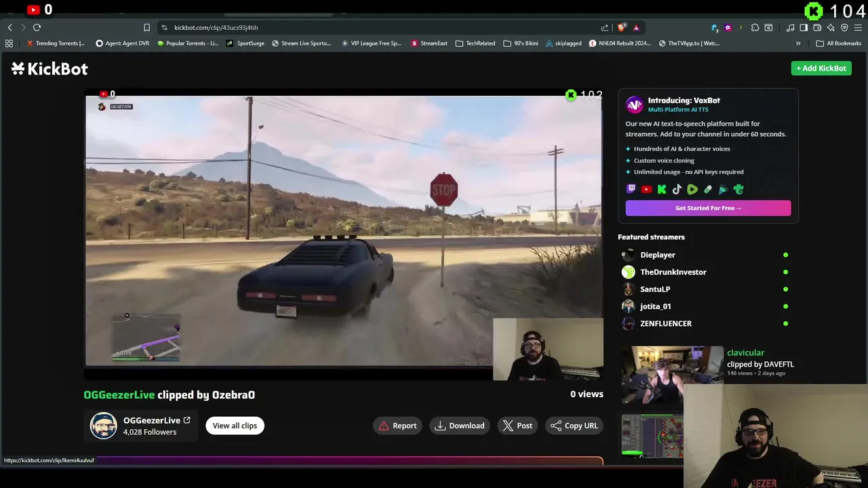
Task: Open the skiplagged bookmark
Action: point(564,43)
